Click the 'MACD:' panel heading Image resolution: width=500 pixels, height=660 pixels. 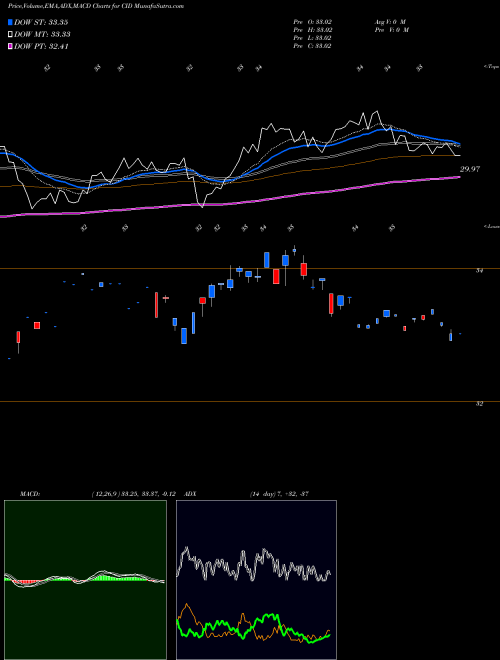29,494
